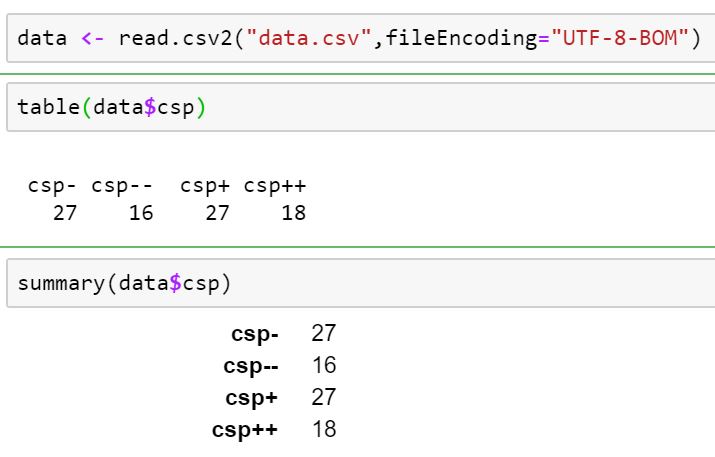Click bold csp+ label in summary output
The width and height of the screenshot is (715, 457).
(x=252, y=398)
